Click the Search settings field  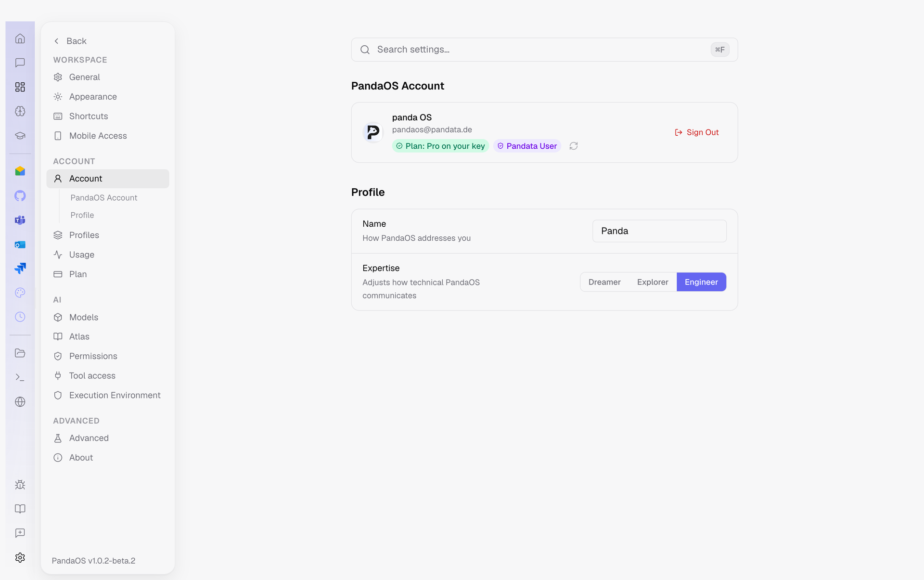click(544, 50)
